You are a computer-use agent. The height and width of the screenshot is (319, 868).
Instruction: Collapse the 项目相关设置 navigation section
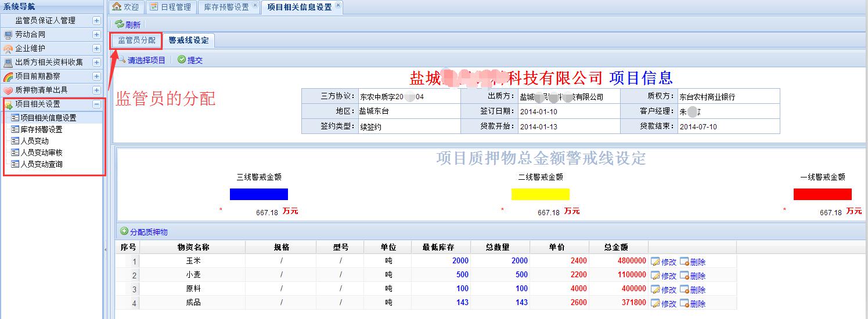coord(96,104)
